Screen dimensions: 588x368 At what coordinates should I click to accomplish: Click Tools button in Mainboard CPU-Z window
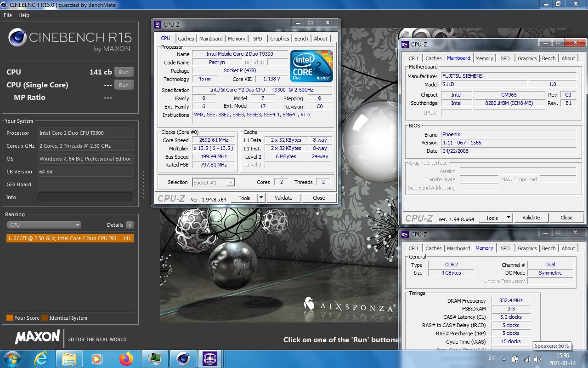tap(492, 218)
